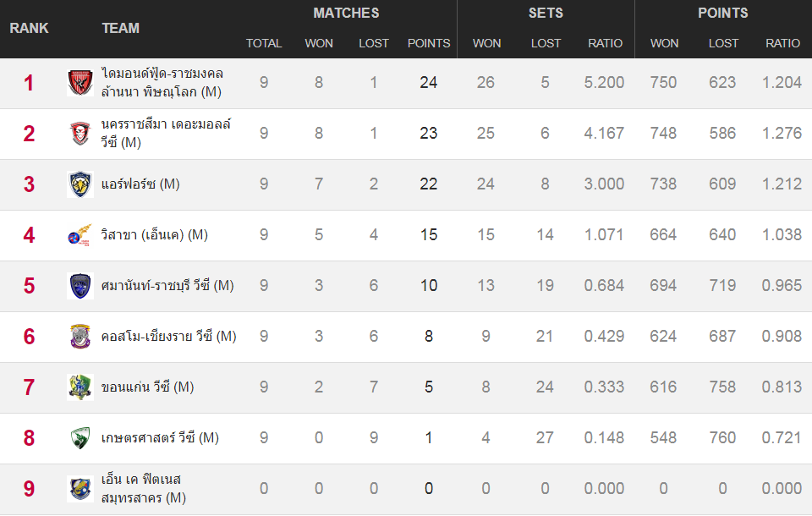This screenshot has height=516, width=812.
Task: Click the ศมานันท์-ราชบุรี วีซี (M) team name
Action: point(167,286)
